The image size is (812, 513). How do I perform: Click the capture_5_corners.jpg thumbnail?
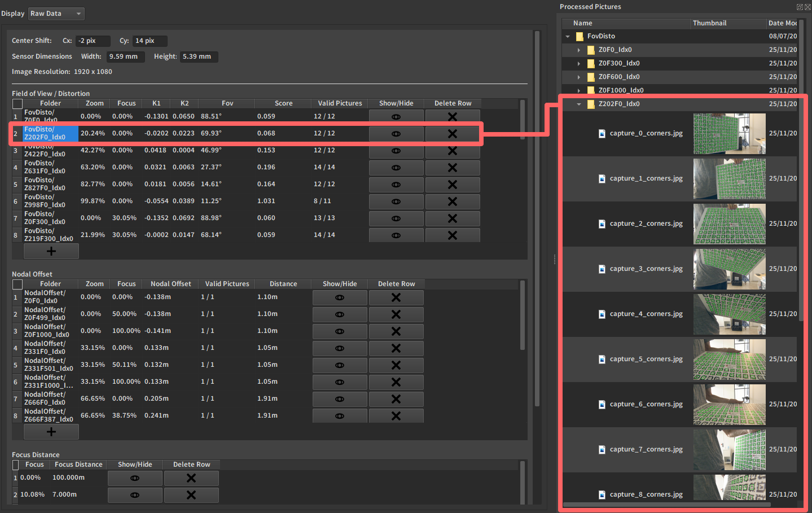729,359
